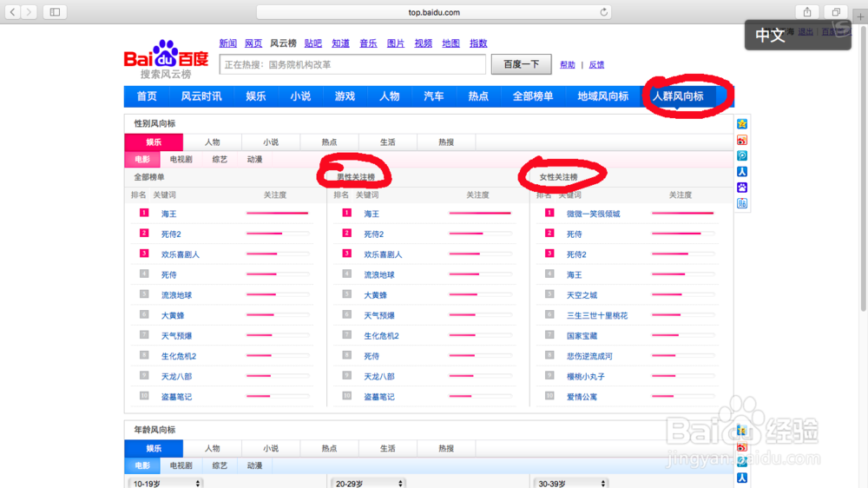Screen dimensions: 868x488
Task: Open the 地图 link at top
Action: (x=451, y=43)
